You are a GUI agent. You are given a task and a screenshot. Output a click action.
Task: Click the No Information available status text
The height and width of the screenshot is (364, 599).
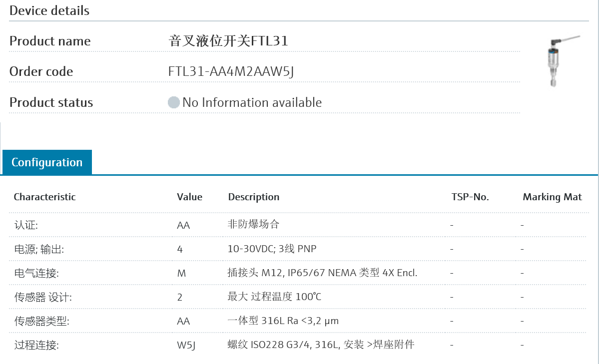click(252, 103)
